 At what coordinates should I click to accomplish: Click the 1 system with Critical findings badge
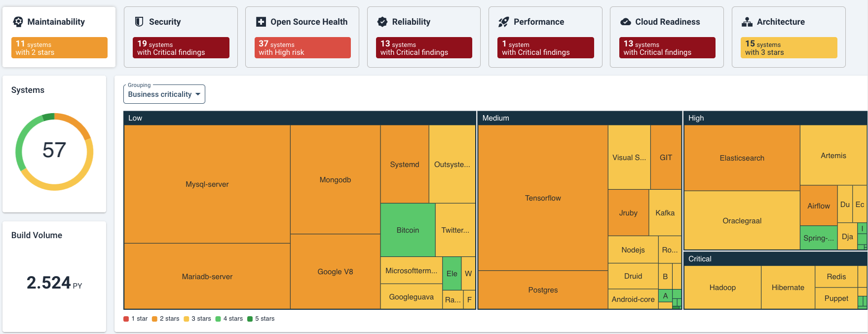546,48
